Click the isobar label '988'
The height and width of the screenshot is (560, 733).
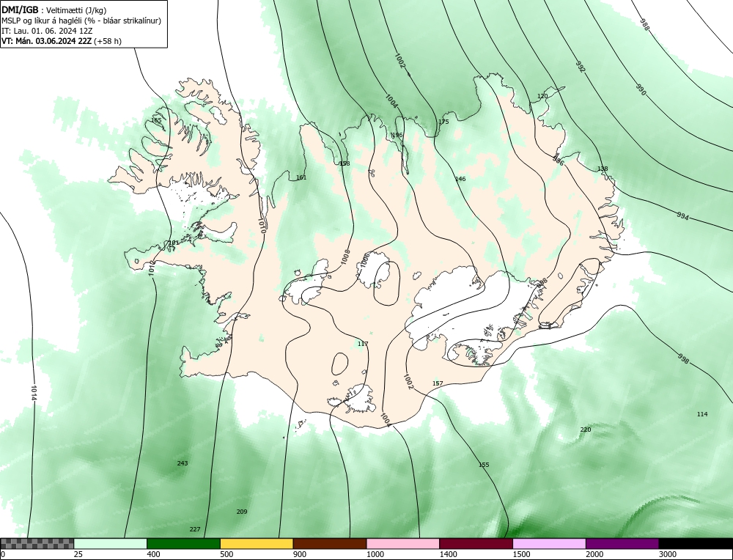coord(644,25)
